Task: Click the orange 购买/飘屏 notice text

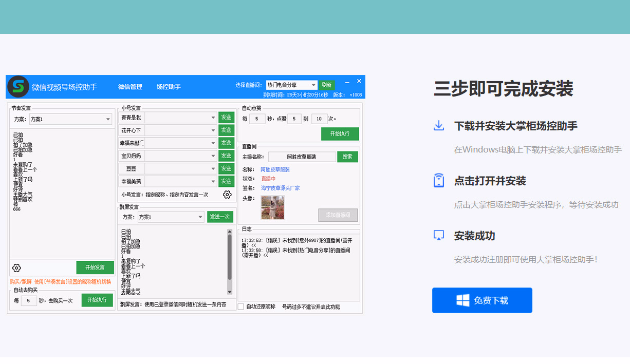Action: click(60, 282)
